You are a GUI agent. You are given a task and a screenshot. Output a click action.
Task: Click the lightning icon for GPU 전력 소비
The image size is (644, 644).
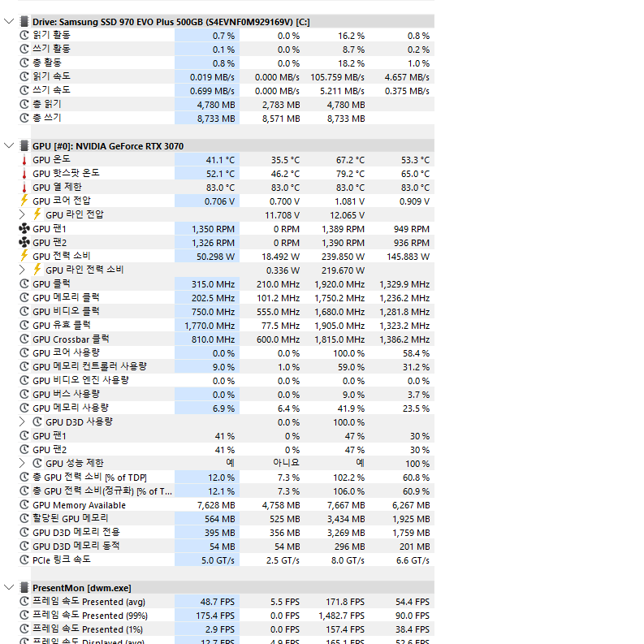pos(24,256)
